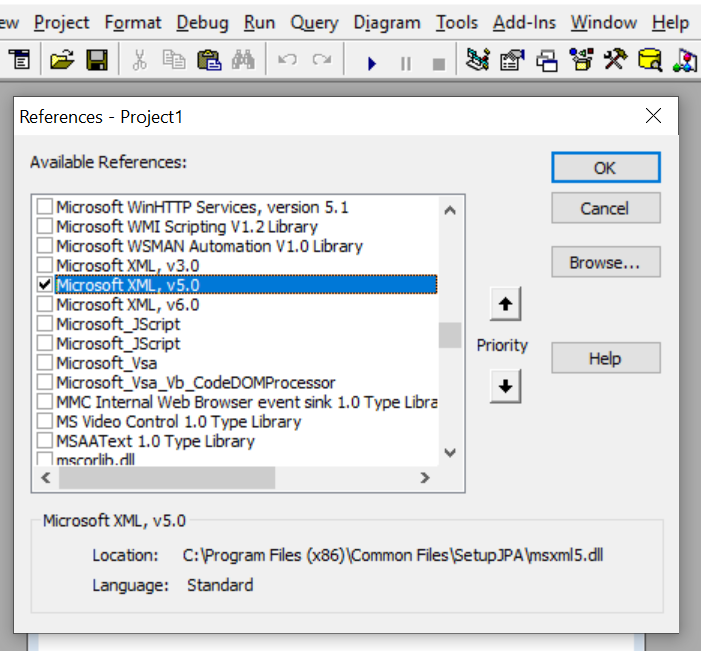Select the Microsoft XML, v6.0 list row
Image resolution: width=701 pixels, height=651 pixels.
click(x=236, y=304)
